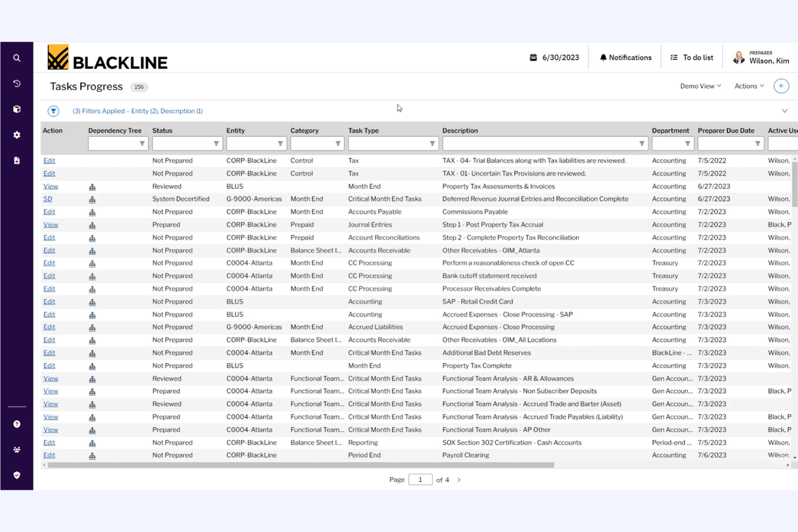The image size is (798, 532).
Task: Click the SD link for Deferred Revenue task
Action: pyautogui.click(x=47, y=198)
